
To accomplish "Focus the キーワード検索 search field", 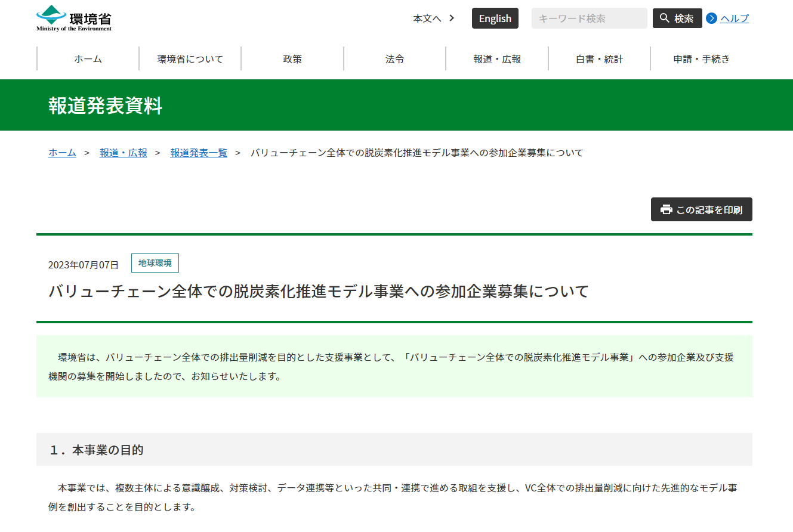I will [x=588, y=18].
